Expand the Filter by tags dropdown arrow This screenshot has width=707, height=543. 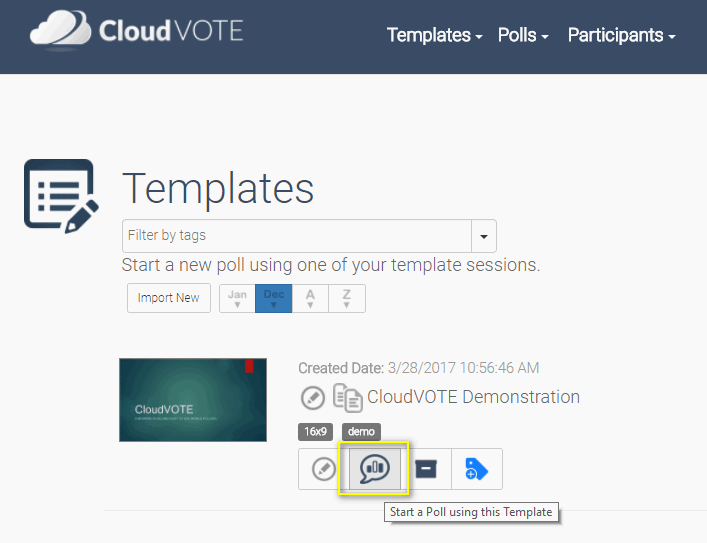(484, 236)
